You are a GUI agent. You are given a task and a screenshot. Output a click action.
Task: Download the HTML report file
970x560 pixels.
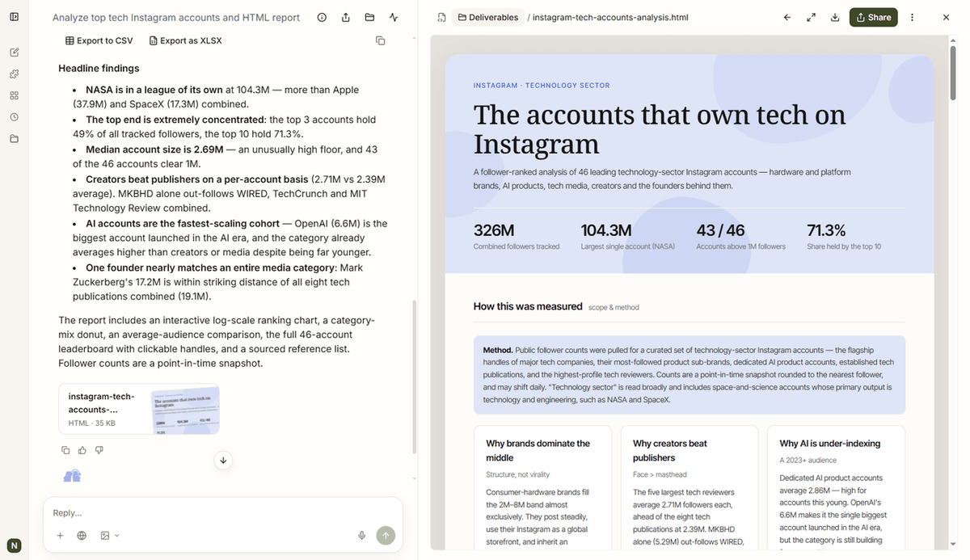click(x=835, y=17)
